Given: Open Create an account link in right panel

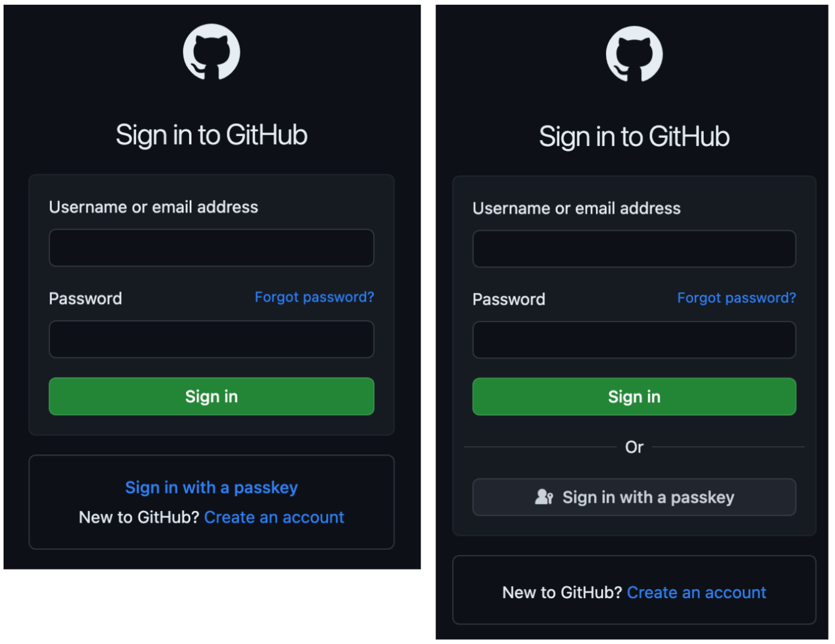Looking at the screenshot, I should (697, 592).
